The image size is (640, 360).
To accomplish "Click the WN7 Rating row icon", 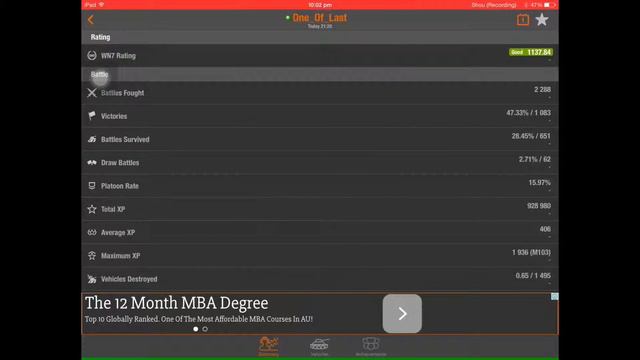I will tap(92, 56).
